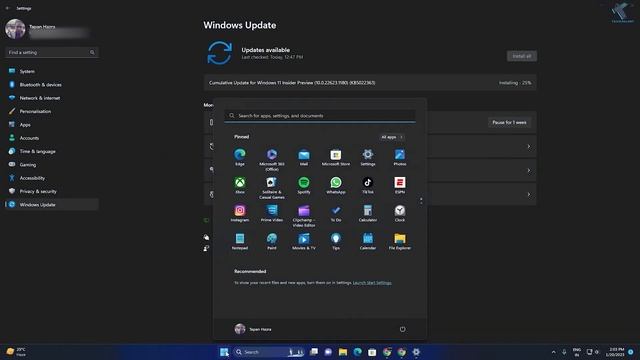Open Paint from the Start menu
Image resolution: width=640 pixels, height=360 pixels.
(x=272, y=241)
